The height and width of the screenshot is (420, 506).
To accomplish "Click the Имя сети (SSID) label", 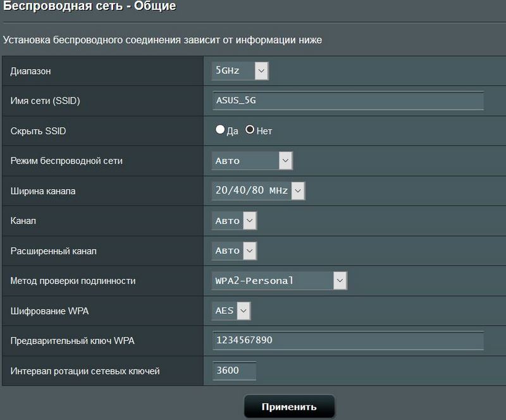I will pos(45,101).
